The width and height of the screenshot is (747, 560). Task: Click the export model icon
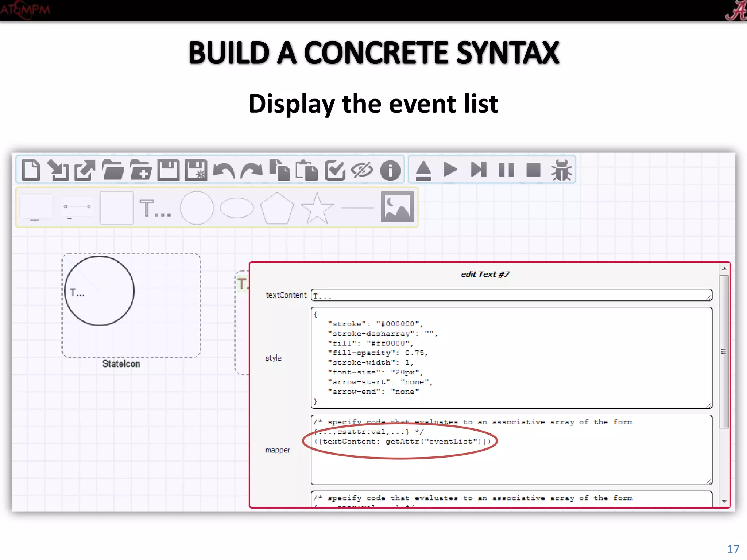(x=85, y=170)
